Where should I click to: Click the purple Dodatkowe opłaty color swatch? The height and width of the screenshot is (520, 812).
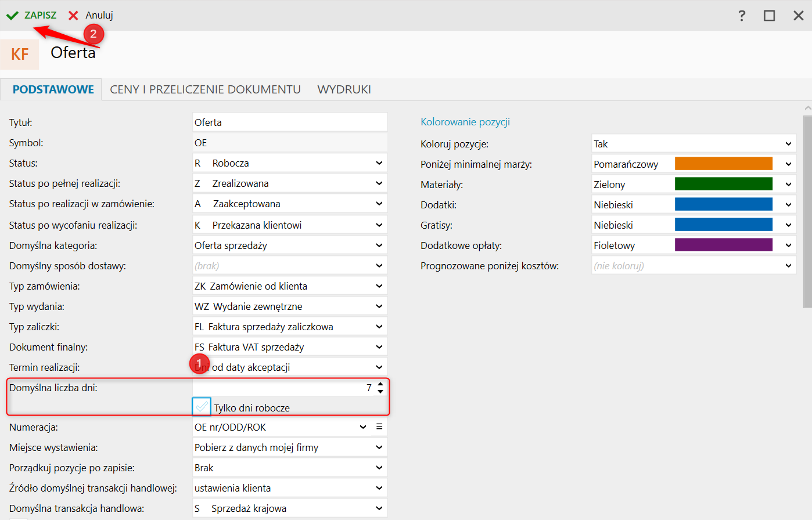[x=723, y=245]
